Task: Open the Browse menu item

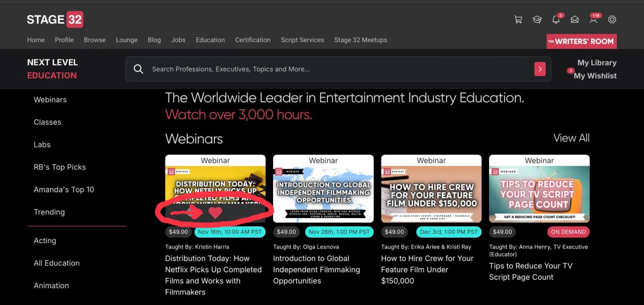Action: [95, 40]
